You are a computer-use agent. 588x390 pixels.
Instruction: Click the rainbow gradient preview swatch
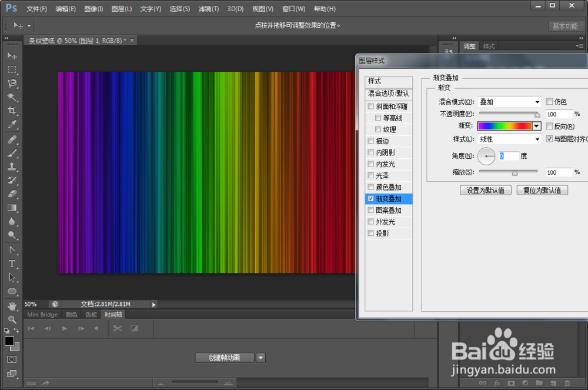[505, 126]
